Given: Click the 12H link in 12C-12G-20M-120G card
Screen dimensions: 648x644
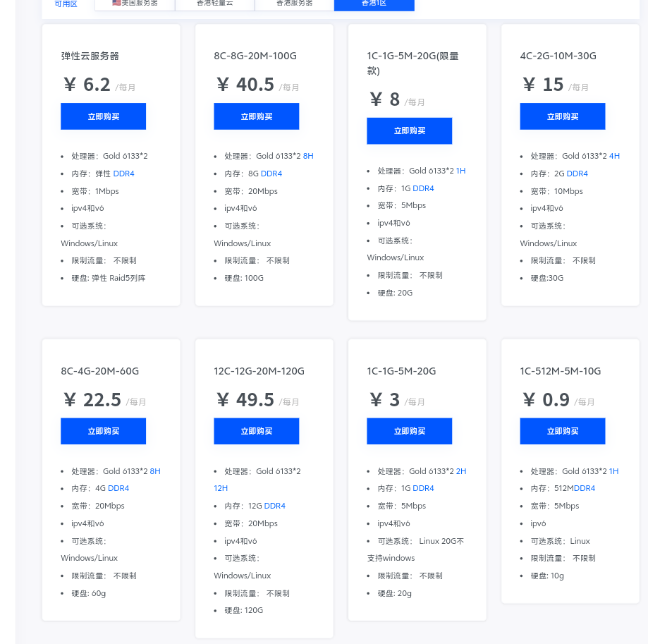Looking at the screenshot, I should pos(221,488).
